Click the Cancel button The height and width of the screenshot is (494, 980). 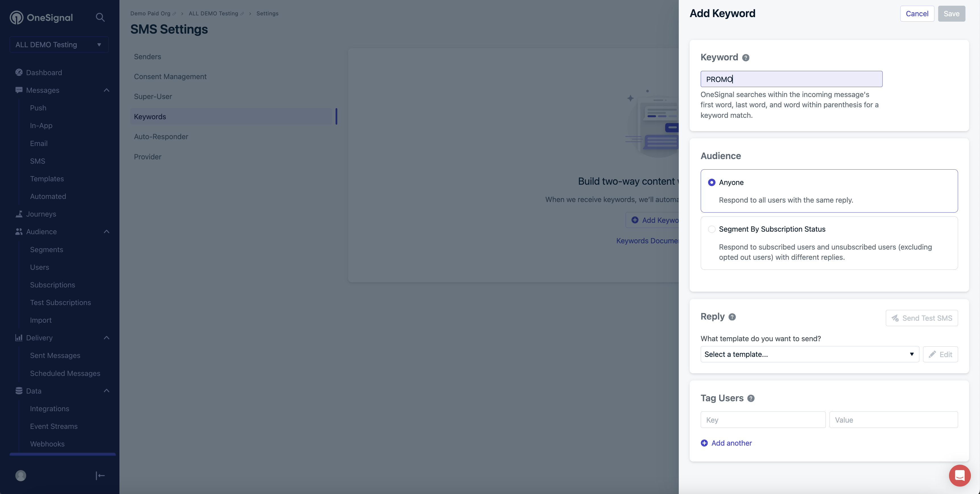pyautogui.click(x=917, y=14)
